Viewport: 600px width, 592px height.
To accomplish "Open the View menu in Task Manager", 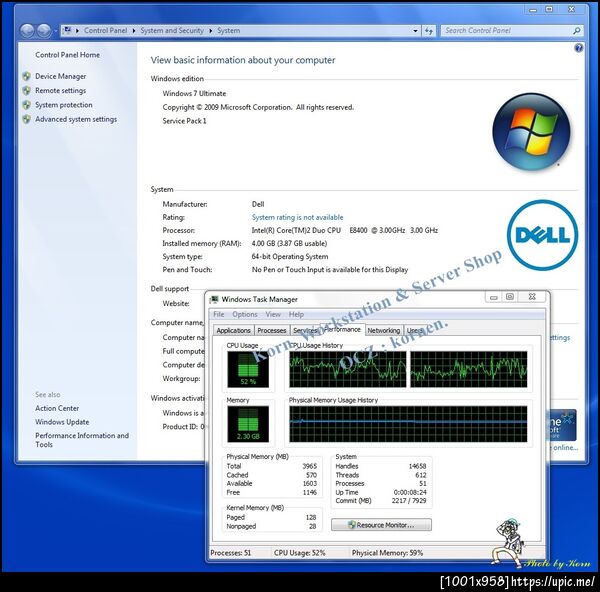I will coord(273,315).
